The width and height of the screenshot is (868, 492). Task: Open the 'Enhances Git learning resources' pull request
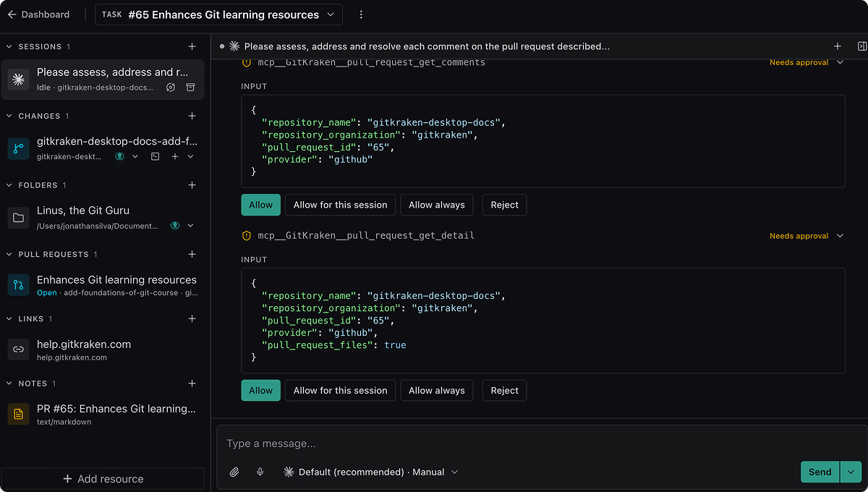pos(103,286)
